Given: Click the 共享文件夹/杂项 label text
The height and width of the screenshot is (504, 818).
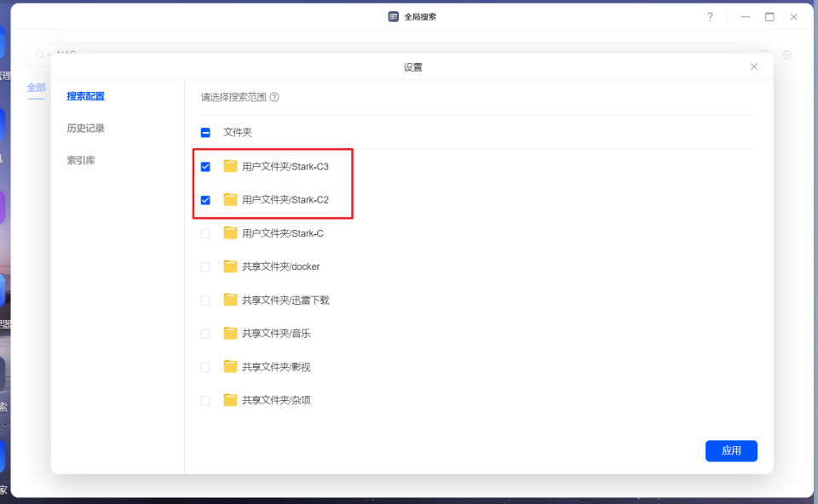Looking at the screenshot, I should click(x=276, y=400).
